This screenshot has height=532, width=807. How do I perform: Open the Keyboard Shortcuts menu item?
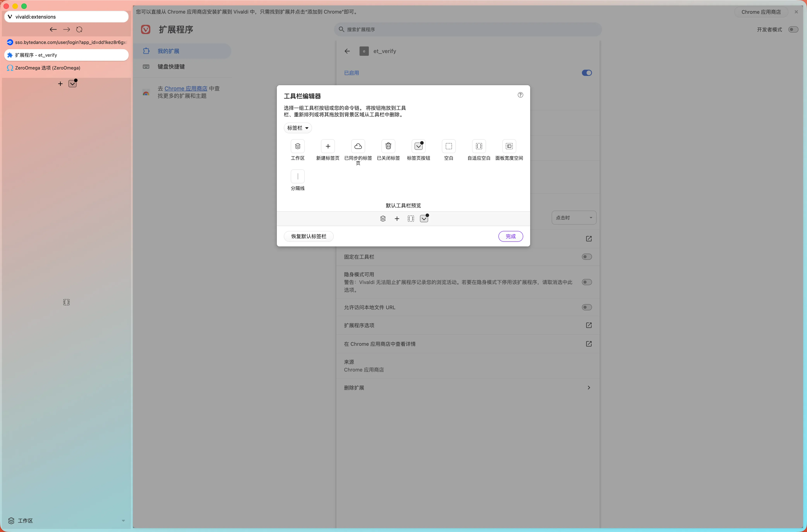(171, 67)
